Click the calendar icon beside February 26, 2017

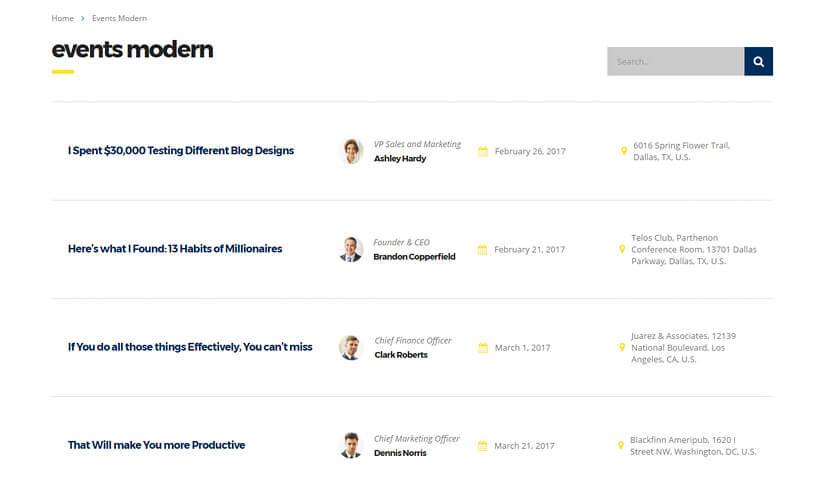point(483,152)
